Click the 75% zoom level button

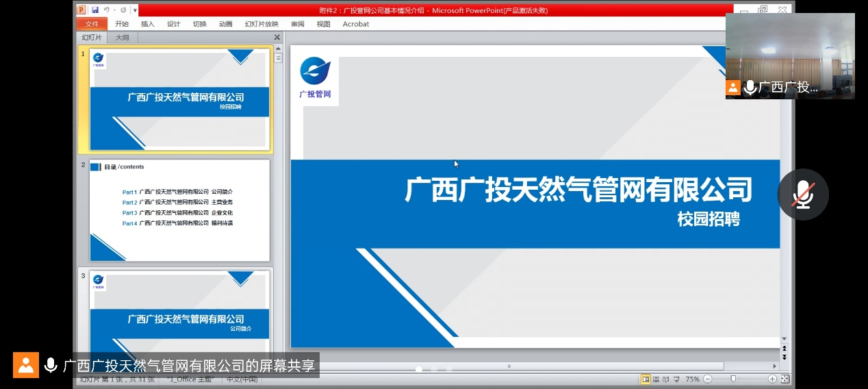(x=693, y=379)
